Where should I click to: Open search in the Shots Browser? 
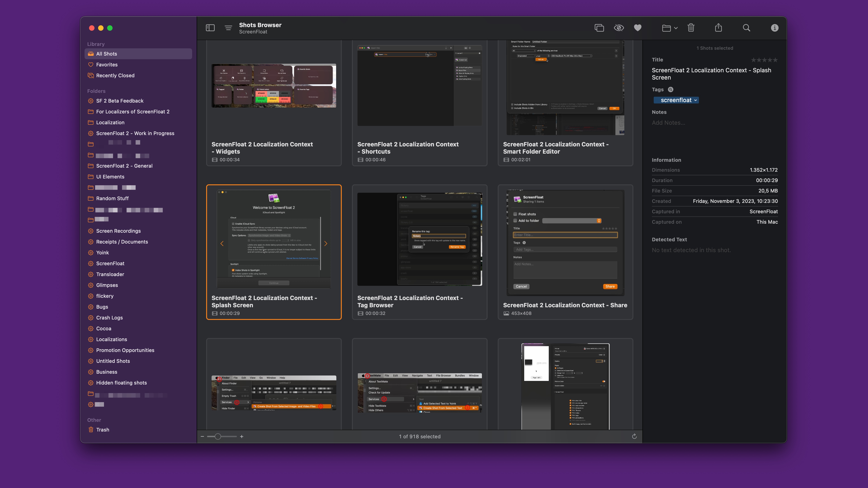pyautogui.click(x=747, y=28)
